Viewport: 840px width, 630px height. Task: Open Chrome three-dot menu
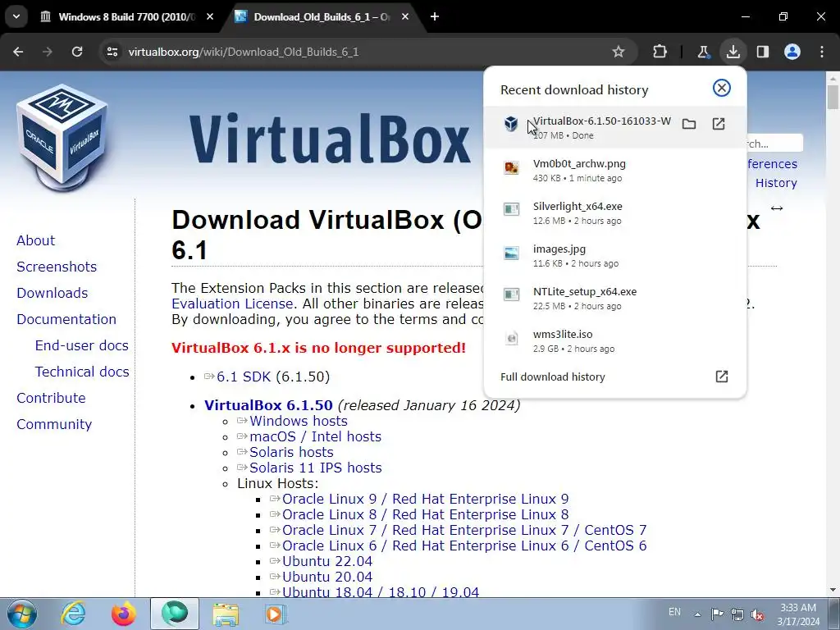pos(822,52)
